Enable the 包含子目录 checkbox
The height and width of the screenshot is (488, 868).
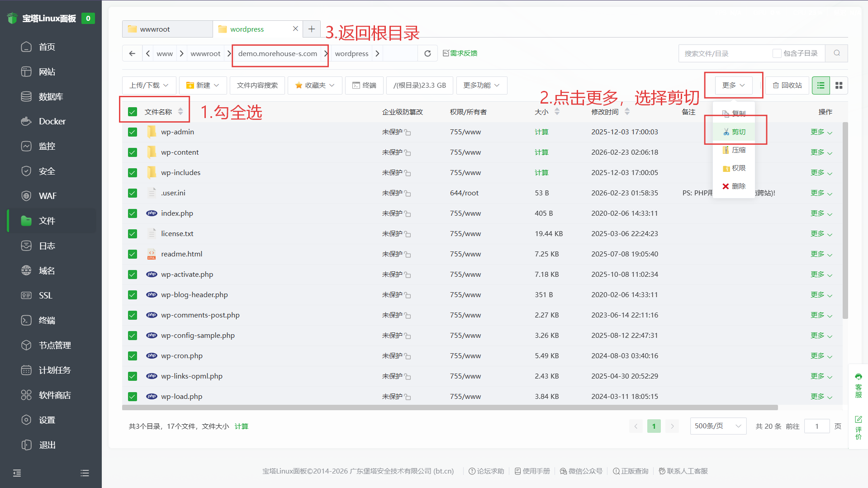click(777, 53)
